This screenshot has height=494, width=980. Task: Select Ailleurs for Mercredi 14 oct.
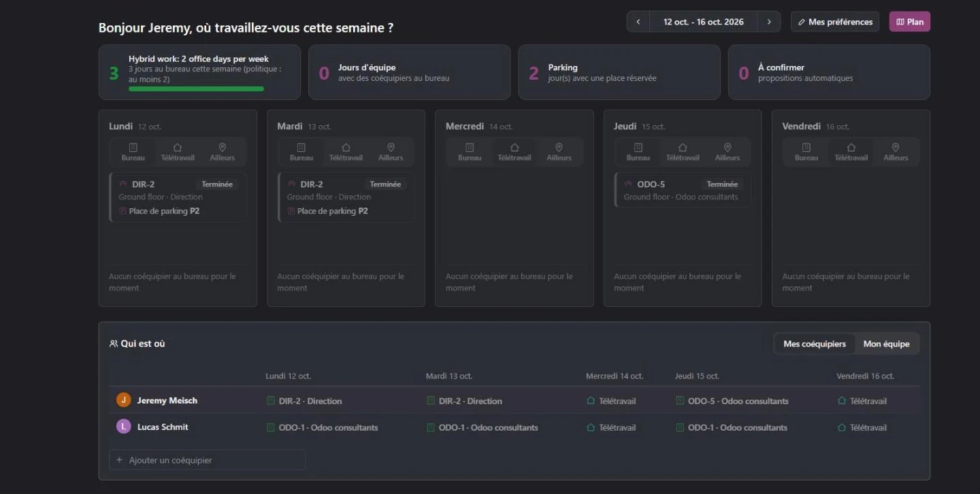click(559, 152)
